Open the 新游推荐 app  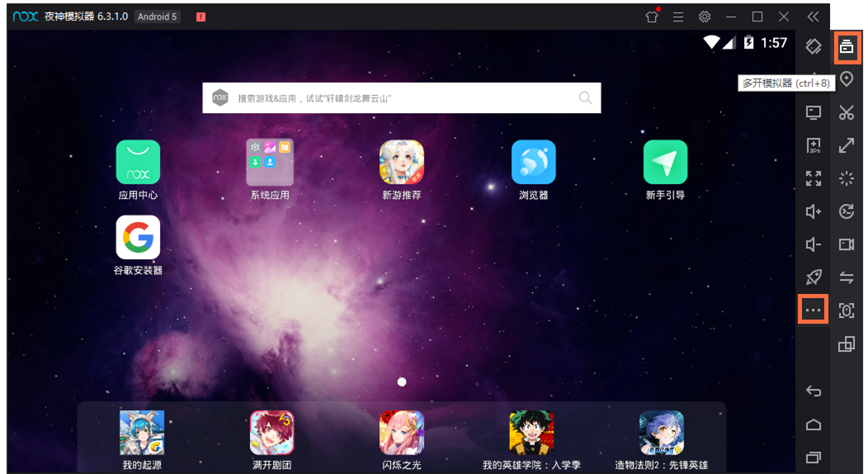pos(401,169)
